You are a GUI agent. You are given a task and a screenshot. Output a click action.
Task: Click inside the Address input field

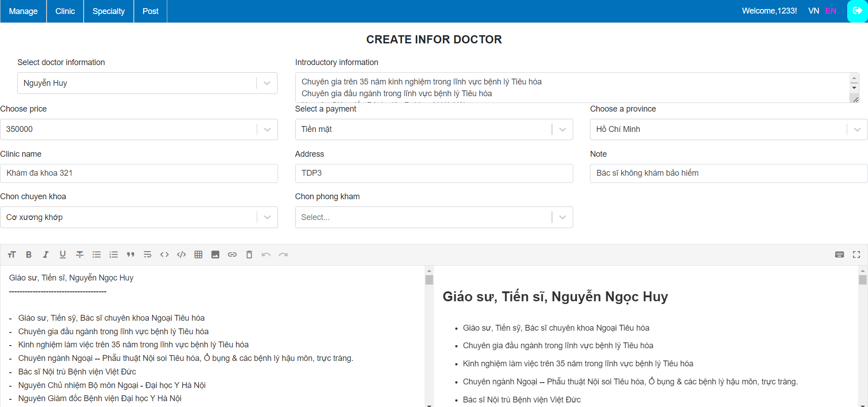click(x=434, y=173)
